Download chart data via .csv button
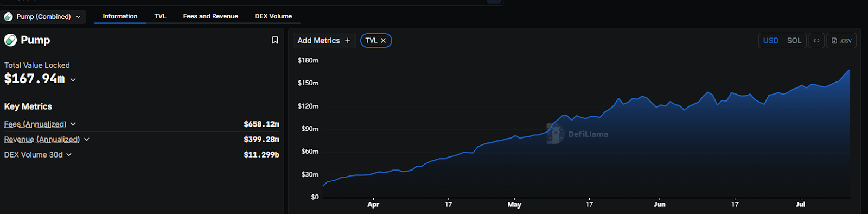This screenshot has height=214, width=868. point(841,41)
